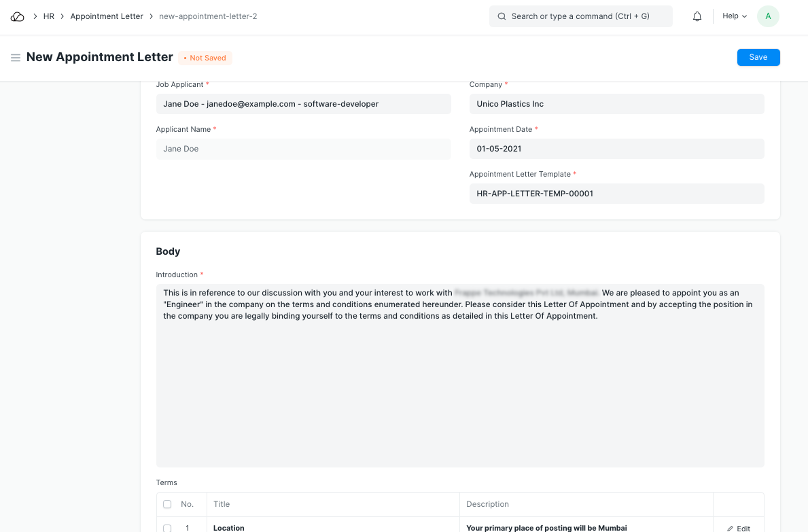Click the Location title cell
Screen dimensions: 808x532
333,527
